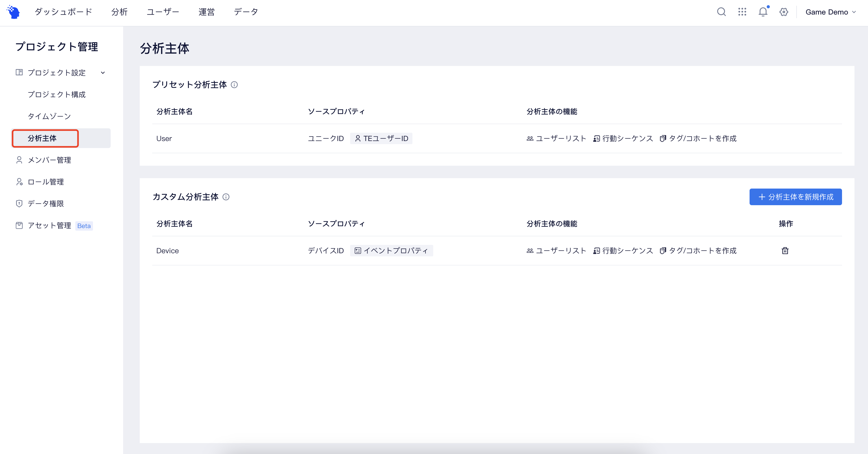
Task: Click 分析主体の機能 header in preset table
Action: click(552, 112)
